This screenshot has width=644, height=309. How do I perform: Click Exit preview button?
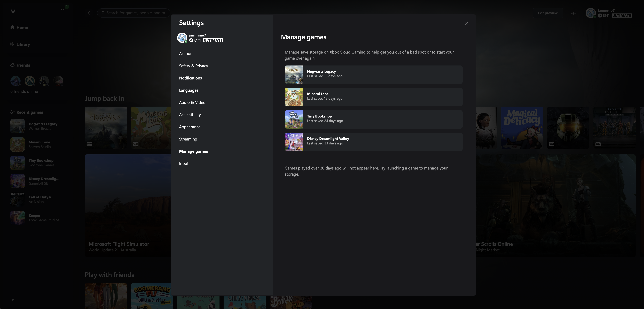547,13
